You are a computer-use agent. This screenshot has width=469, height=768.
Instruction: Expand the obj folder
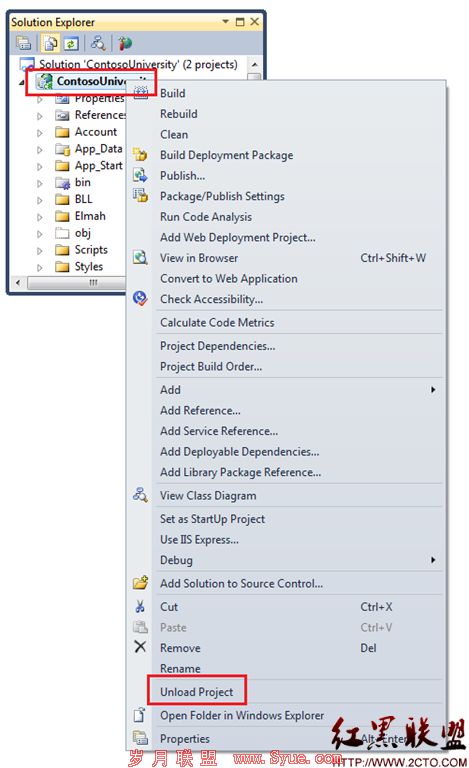pos(40,234)
